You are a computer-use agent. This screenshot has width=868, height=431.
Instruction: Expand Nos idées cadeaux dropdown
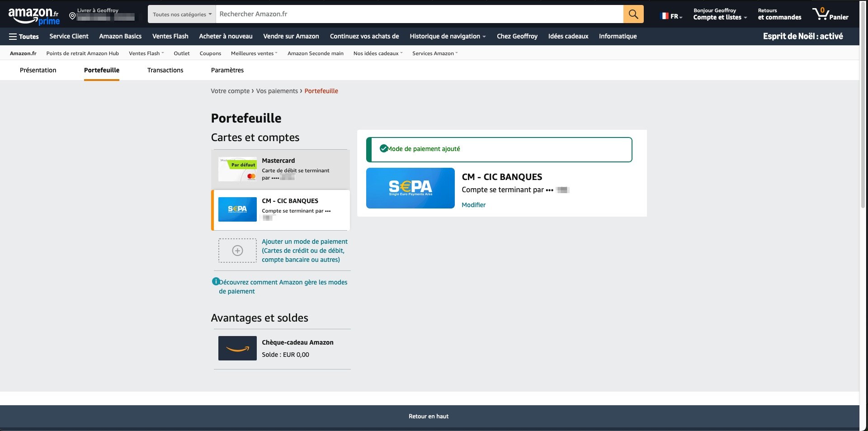[x=378, y=53]
